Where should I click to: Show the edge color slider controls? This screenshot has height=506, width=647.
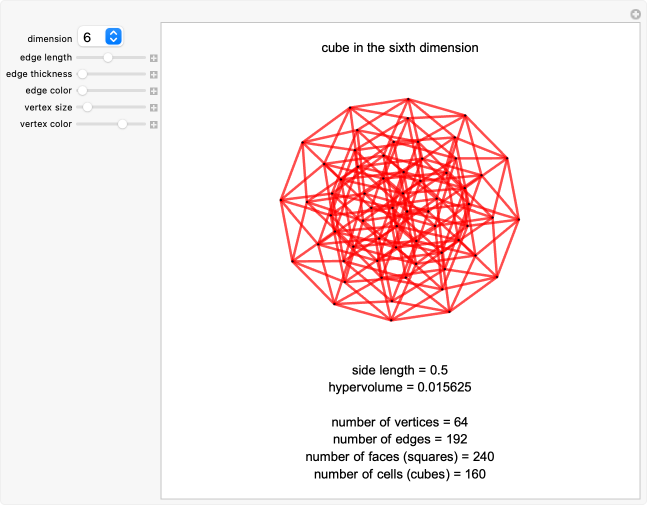(154, 91)
